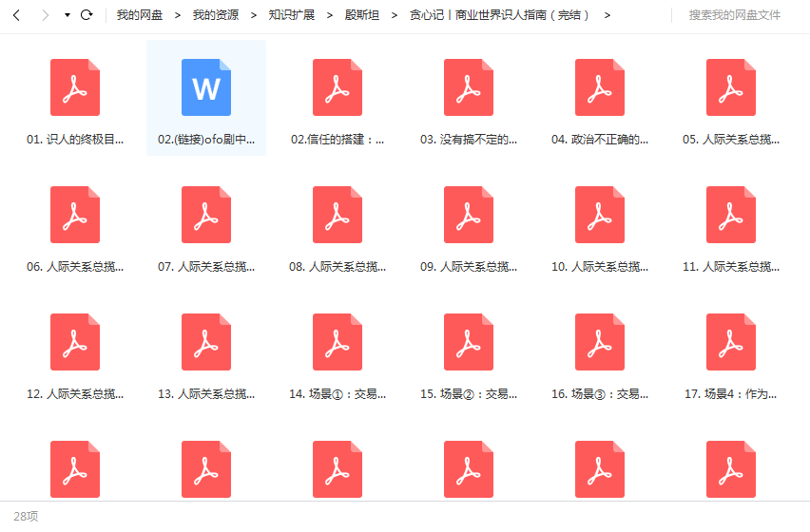Select PDF icon for 04. 政治不正确的...
Viewport: 810px width, 532px height.
pyautogui.click(x=600, y=87)
